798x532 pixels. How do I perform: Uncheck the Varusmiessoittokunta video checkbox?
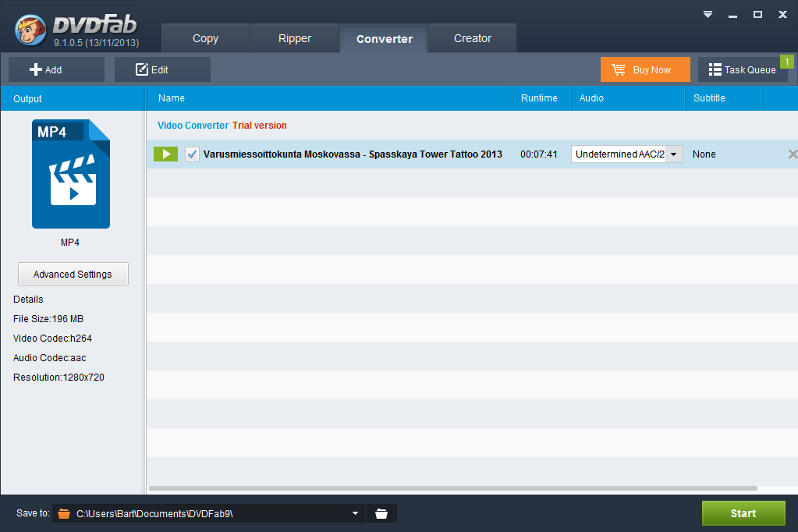pos(192,154)
